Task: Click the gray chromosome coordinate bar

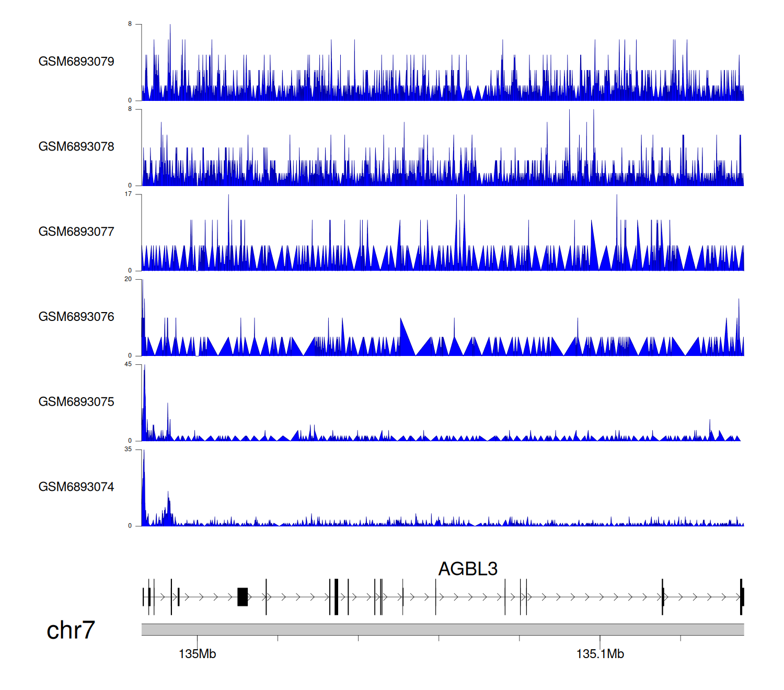Action: pyautogui.click(x=442, y=629)
